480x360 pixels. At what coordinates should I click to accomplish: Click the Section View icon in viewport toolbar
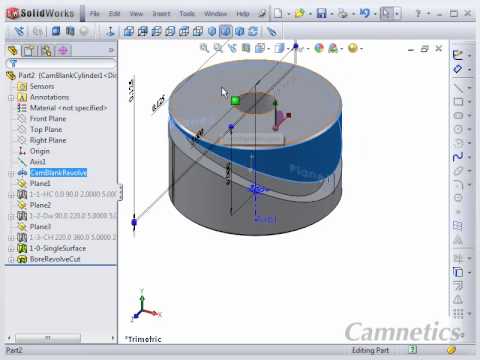[x=246, y=48]
